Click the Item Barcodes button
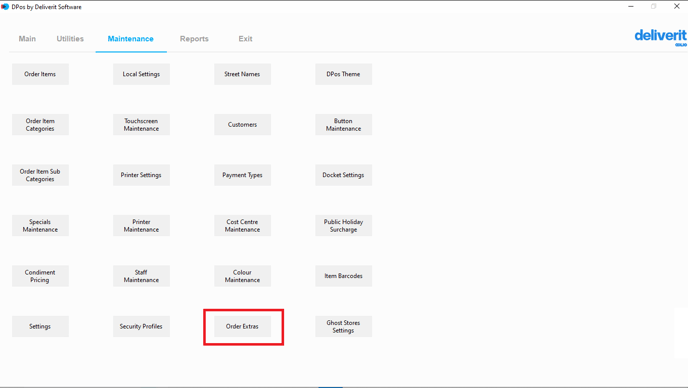Image resolution: width=688 pixels, height=388 pixels. click(x=343, y=276)
